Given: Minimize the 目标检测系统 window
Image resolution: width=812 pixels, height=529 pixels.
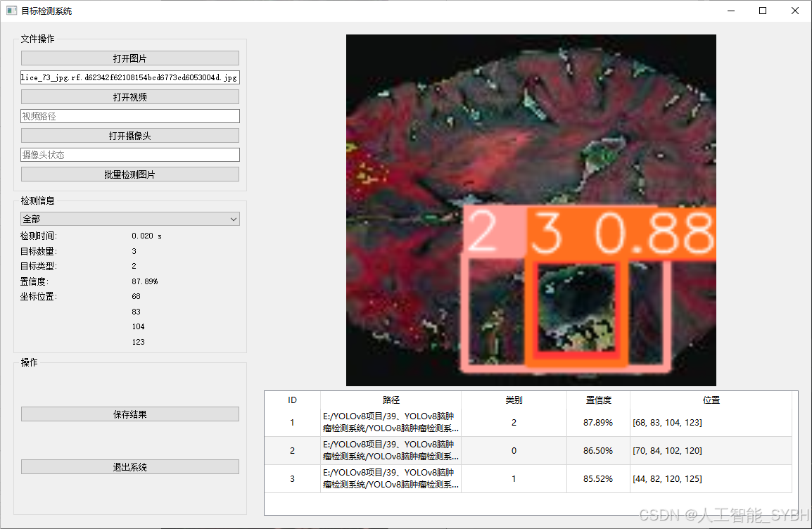Looking at the screenshot, I should pos(731,11).
